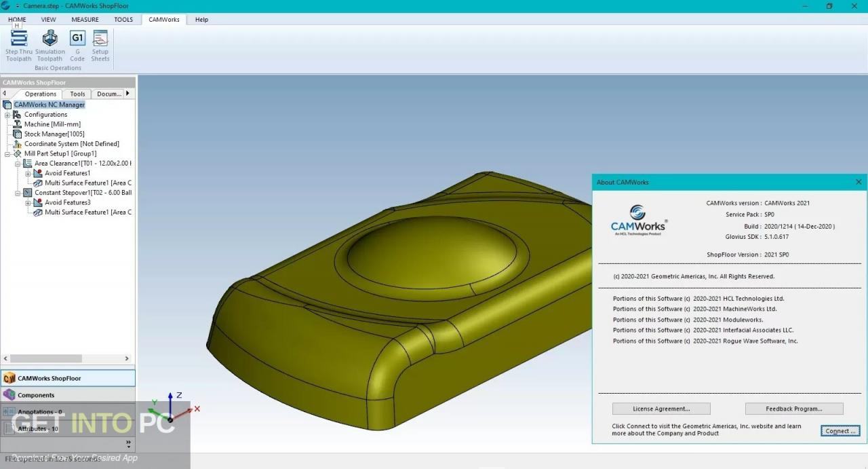Expand the Configurations tree node

coord(7,115)
